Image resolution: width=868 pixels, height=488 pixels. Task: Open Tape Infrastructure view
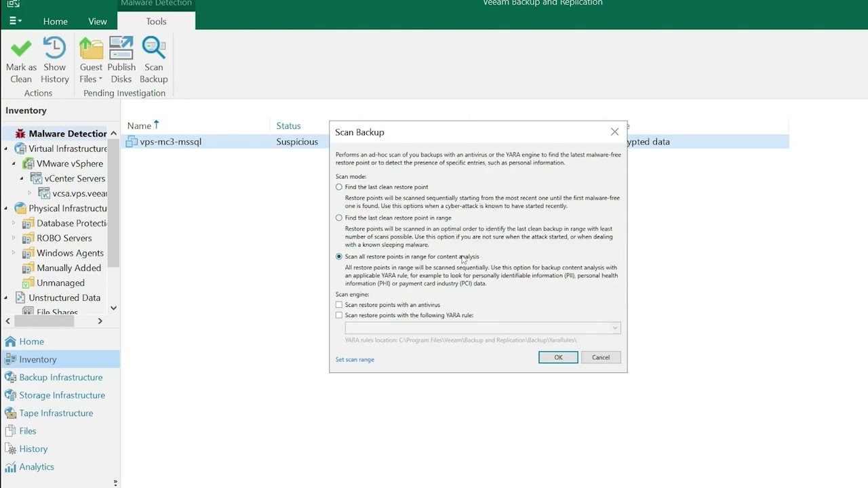60,413
